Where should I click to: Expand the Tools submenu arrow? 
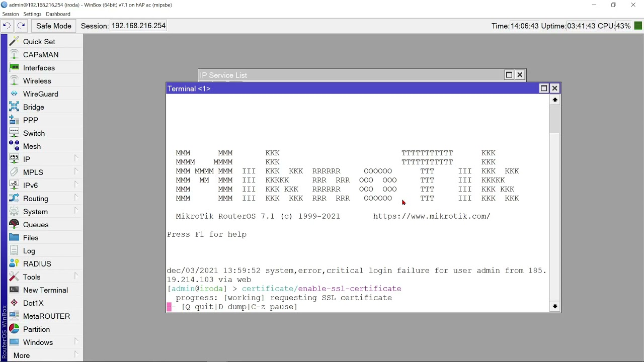pyautogui.click(x=76, y=276)
